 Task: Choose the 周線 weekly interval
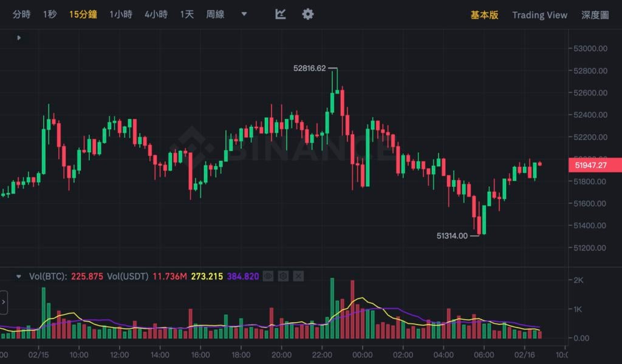coord(215,14)
